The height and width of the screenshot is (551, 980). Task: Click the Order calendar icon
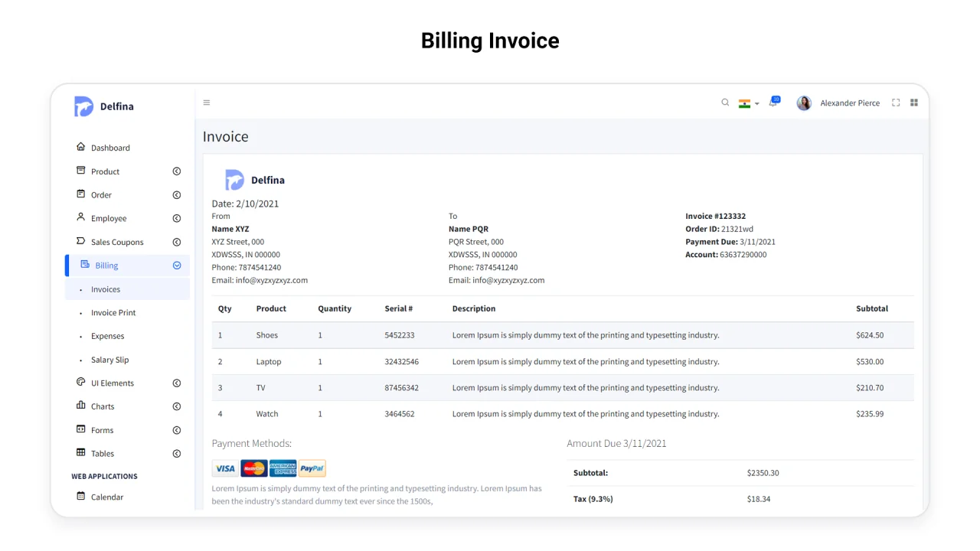(x=81, y=194)
